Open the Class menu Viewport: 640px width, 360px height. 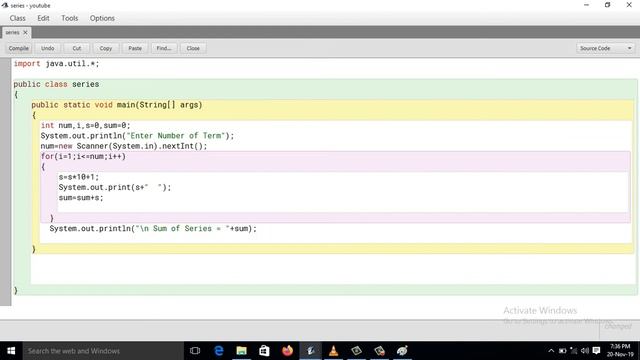tap(18, 18)
